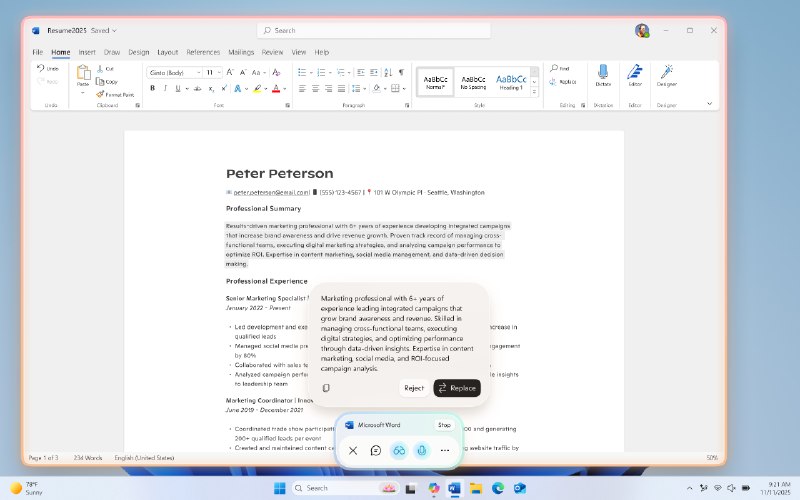This screenshot has width=800, height=500.
Task: Open Copilot chat bubble icon
Action: click(376, 451)
